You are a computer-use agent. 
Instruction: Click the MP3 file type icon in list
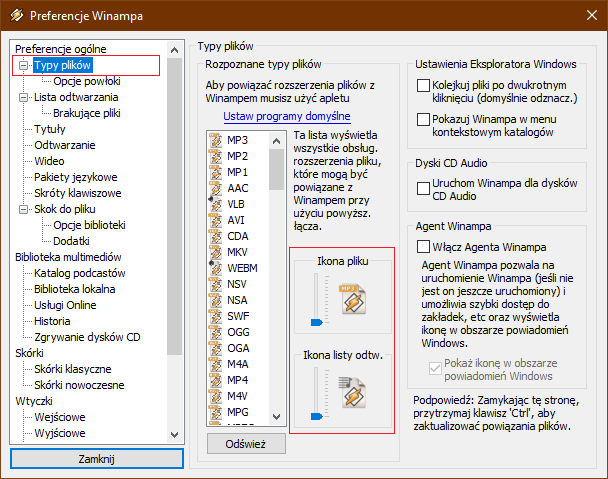pos(215,140)
